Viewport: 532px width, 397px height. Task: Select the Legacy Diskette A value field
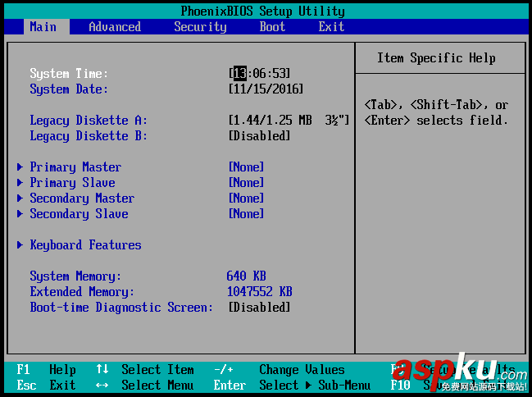pyautogui.click(x=289, y=121)
